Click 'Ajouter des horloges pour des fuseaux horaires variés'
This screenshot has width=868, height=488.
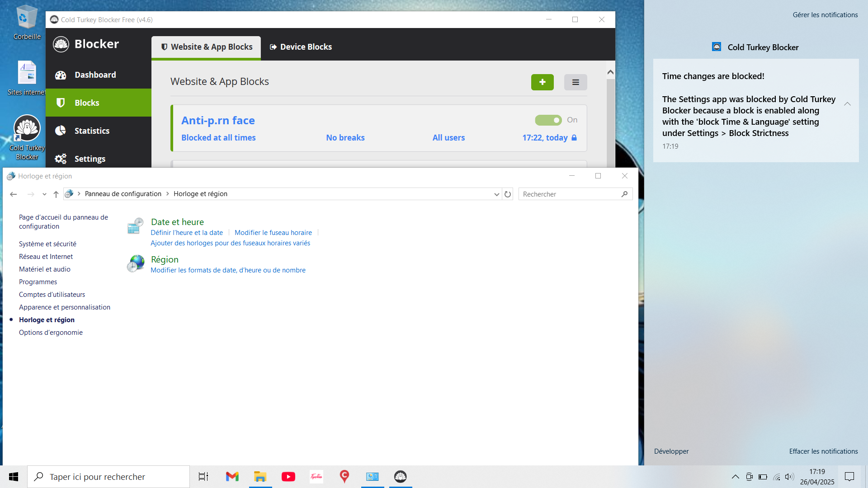(230, 243)
